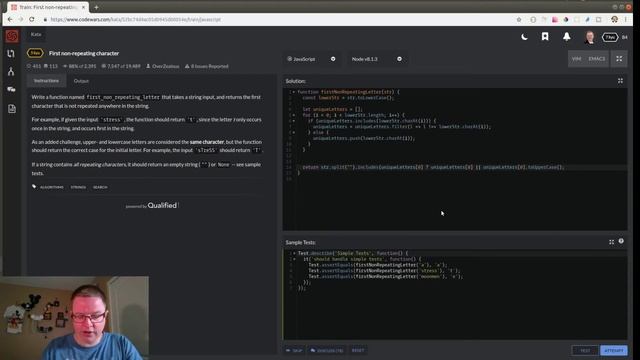Switch to the Instructions tab
This screenshot has width=640, height=360.
click(x=46, y=81)
